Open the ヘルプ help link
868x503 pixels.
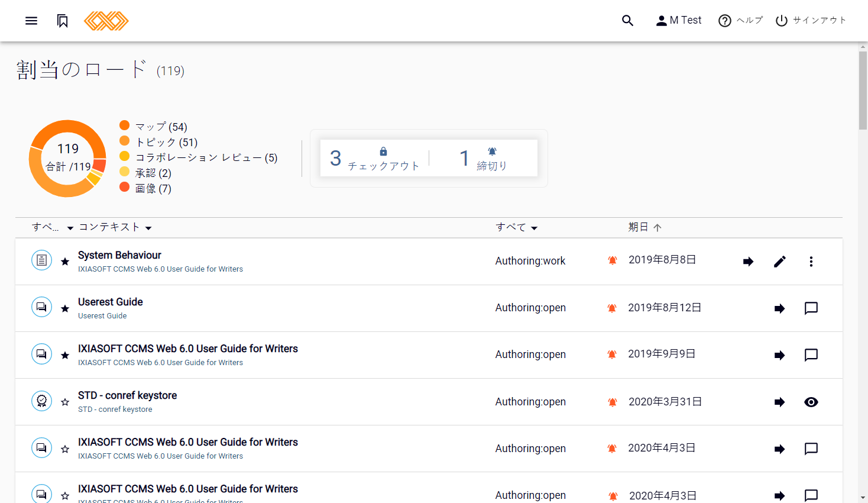point(740,21)
